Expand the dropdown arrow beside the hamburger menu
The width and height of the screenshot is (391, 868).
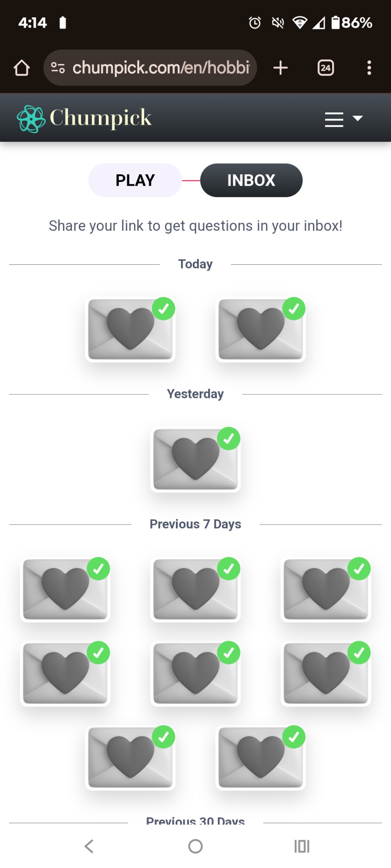coord(357,118)
